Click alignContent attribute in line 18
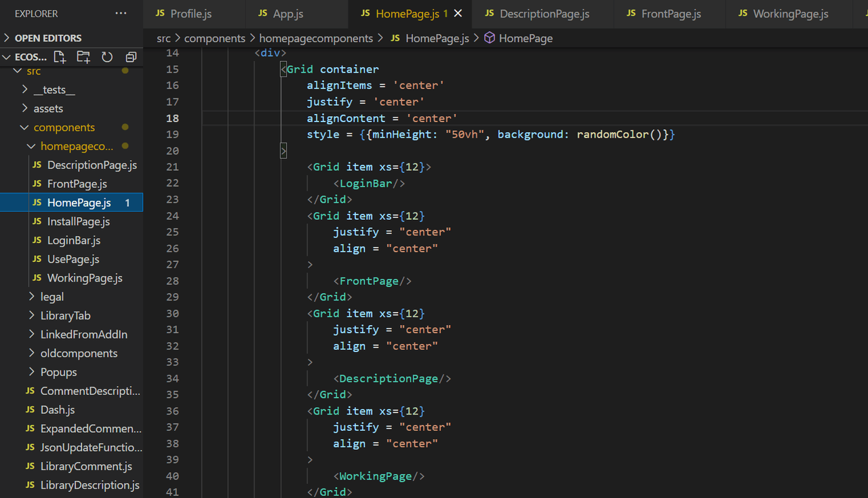Viewport: 868px width, 498px height. 346,118
